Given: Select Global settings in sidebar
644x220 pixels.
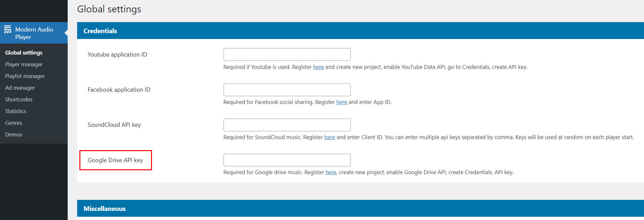Looking at the screenshot, I should click(x=24, y=53).
